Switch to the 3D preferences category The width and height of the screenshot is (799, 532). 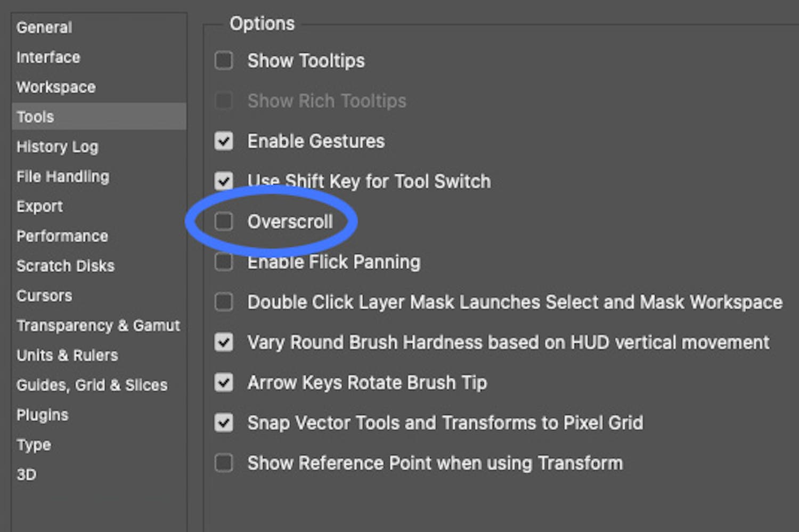(26, 474)
